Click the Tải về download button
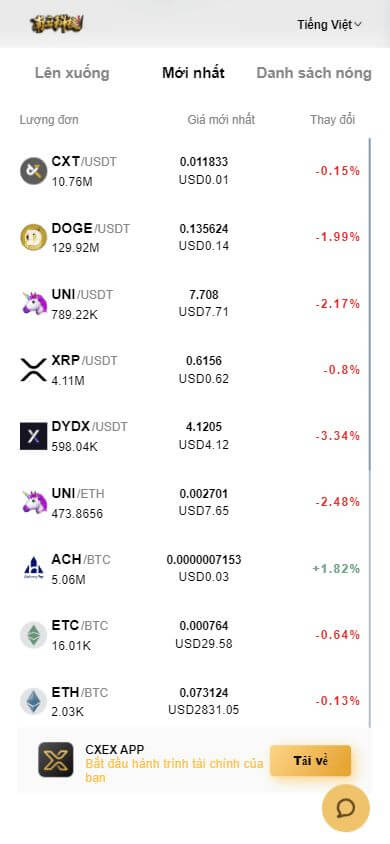 (x=310, y=761)
